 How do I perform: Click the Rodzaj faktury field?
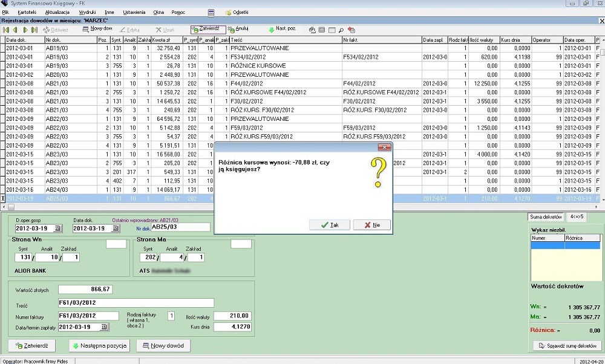(171, 316)
